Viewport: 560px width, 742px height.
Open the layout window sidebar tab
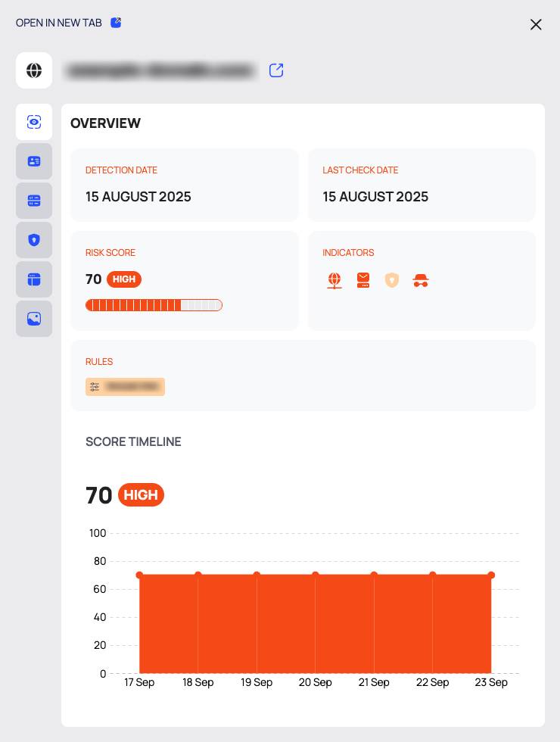coord(34,279)
